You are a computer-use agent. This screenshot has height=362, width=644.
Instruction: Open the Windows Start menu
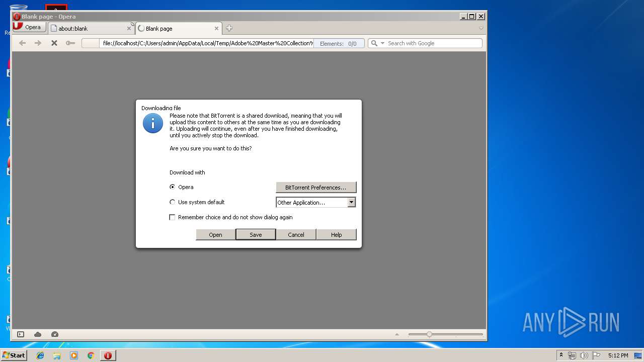click(x=14, y=355)
